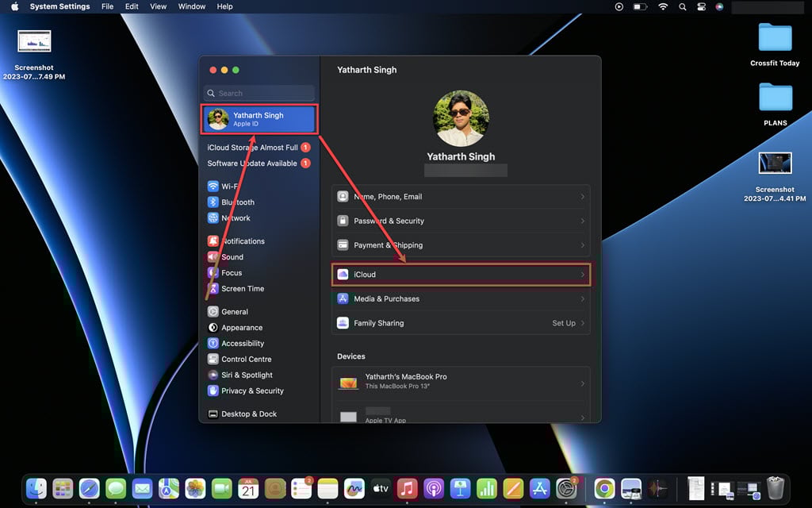This screenshot has height=508, width=812.
Task: Check the battery status icon
Action: tap(641, 6)
